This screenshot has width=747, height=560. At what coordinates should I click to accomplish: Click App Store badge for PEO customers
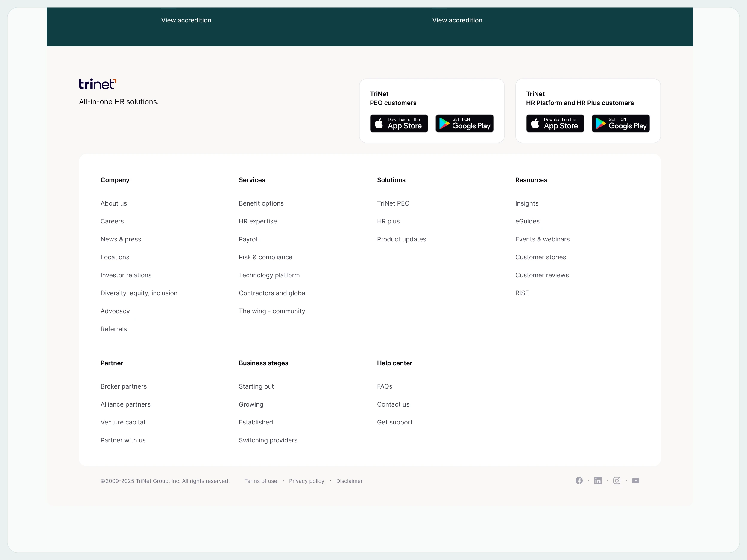click(x=399, y=123)
